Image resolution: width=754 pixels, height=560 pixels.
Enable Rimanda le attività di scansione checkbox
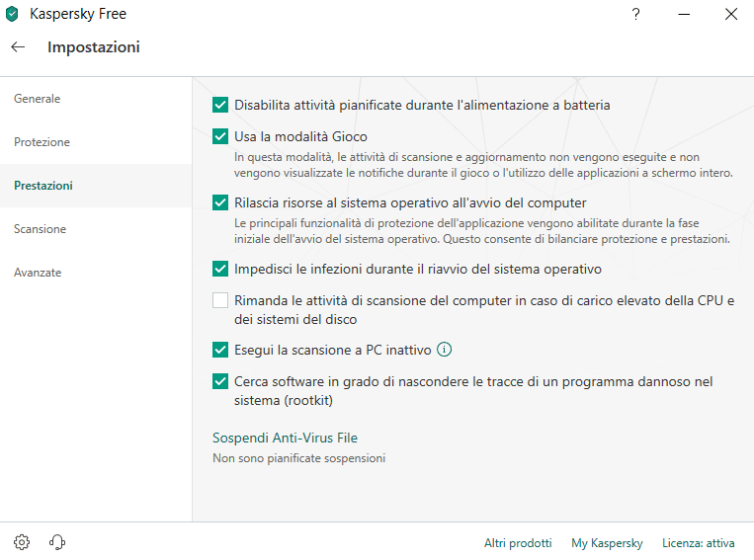(220, 301)
